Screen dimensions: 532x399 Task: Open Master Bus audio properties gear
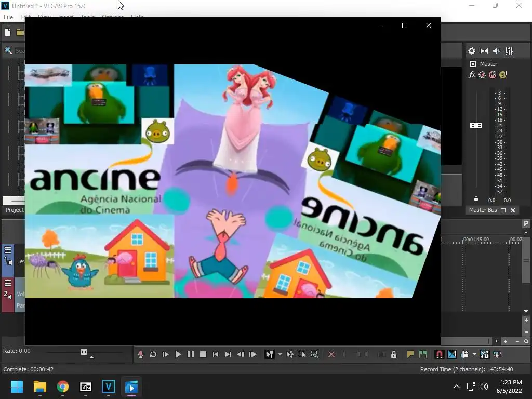472,51
